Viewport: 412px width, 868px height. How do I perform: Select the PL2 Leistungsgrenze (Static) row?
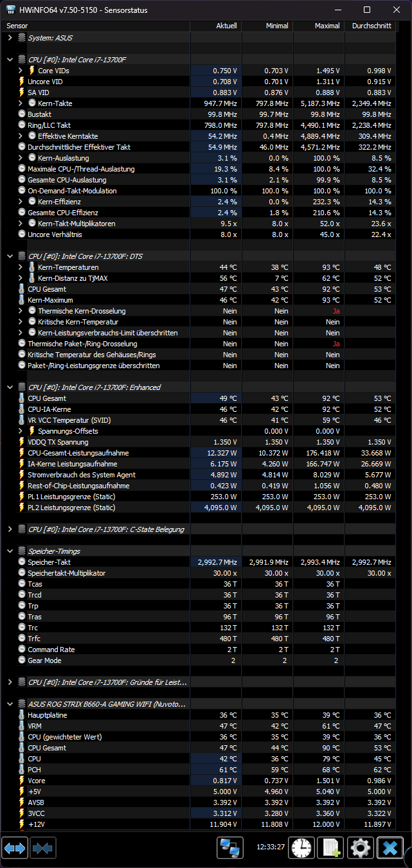click(x=199, y=508)
